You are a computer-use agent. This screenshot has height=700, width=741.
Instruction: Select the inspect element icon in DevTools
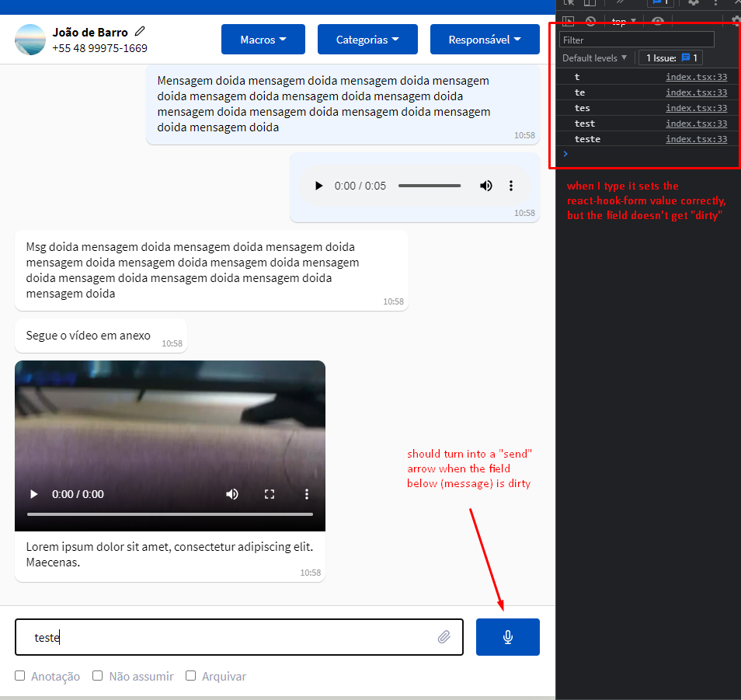tap(569, 4)
